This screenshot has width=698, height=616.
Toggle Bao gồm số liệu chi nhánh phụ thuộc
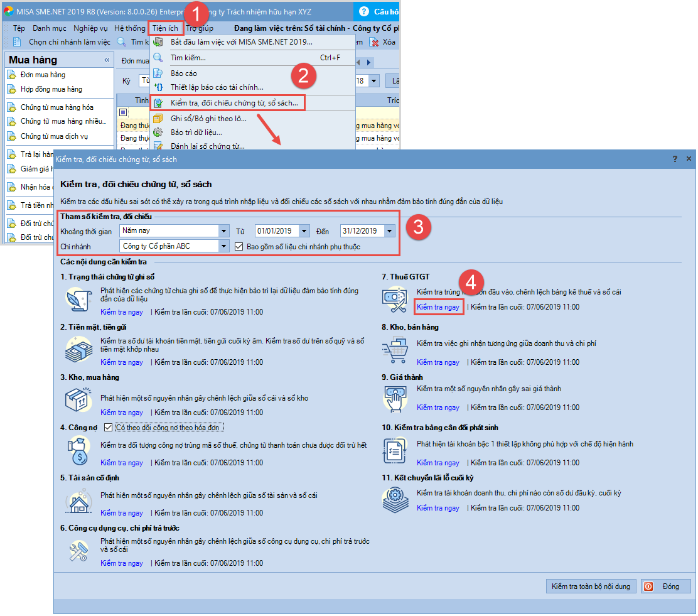click(x=239, y=246)
